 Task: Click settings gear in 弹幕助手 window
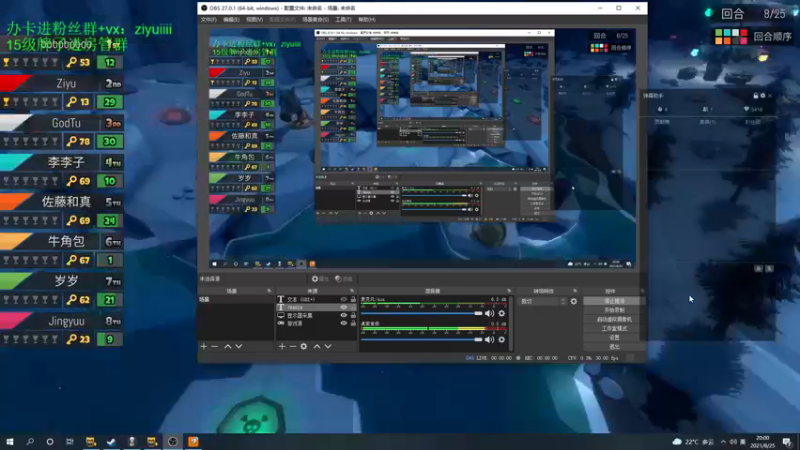[763, 95]
